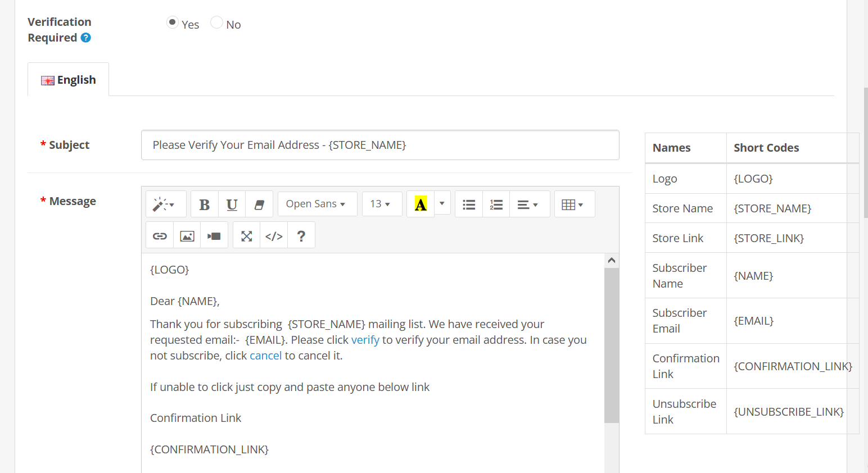Viewport: 868px width, 473px height.
Task: Toggle bold formatting in the editor
Action: click(x=205, y=204)
